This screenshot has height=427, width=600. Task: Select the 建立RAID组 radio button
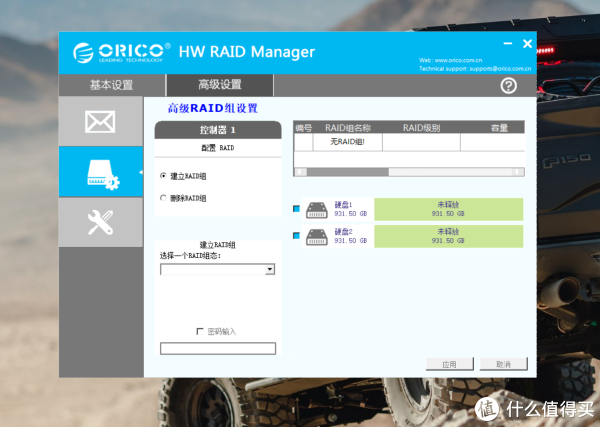tap(164, 175)
